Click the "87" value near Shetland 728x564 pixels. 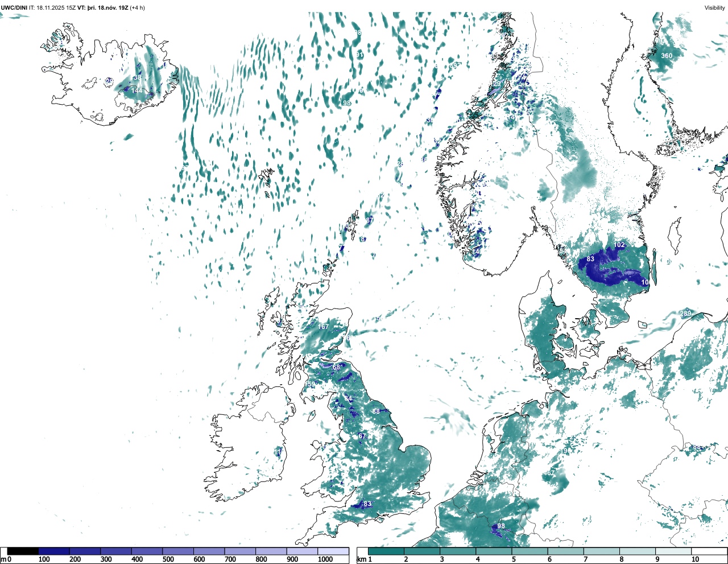click(370, 220)
